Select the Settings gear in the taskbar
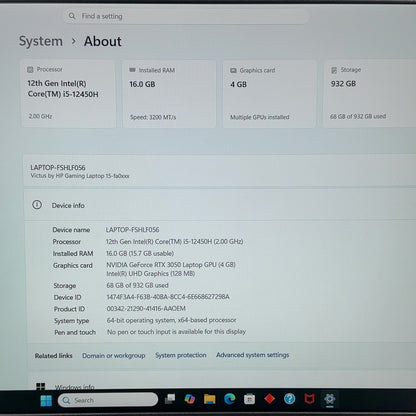The height and width of the screenshot is (416, 416). (330, 399)
